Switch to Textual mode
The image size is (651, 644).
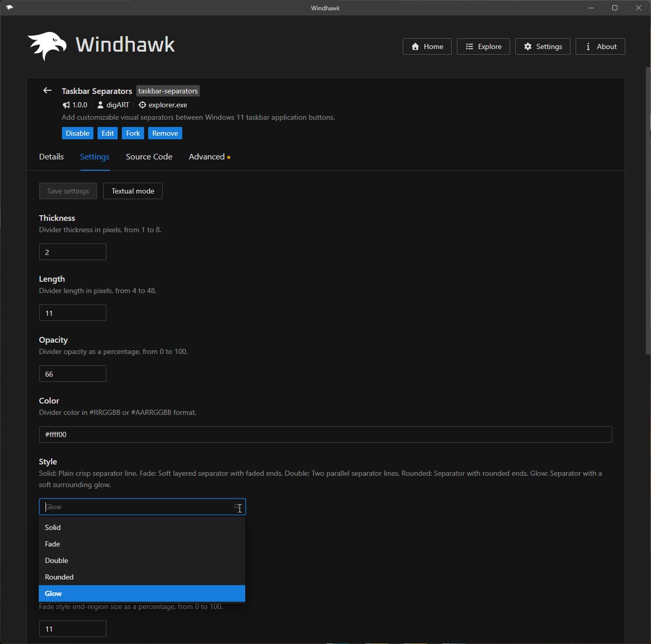133,191
